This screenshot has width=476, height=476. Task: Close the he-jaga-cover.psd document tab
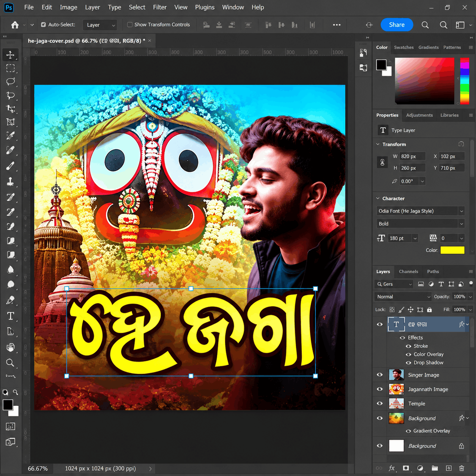pos(150,41)
